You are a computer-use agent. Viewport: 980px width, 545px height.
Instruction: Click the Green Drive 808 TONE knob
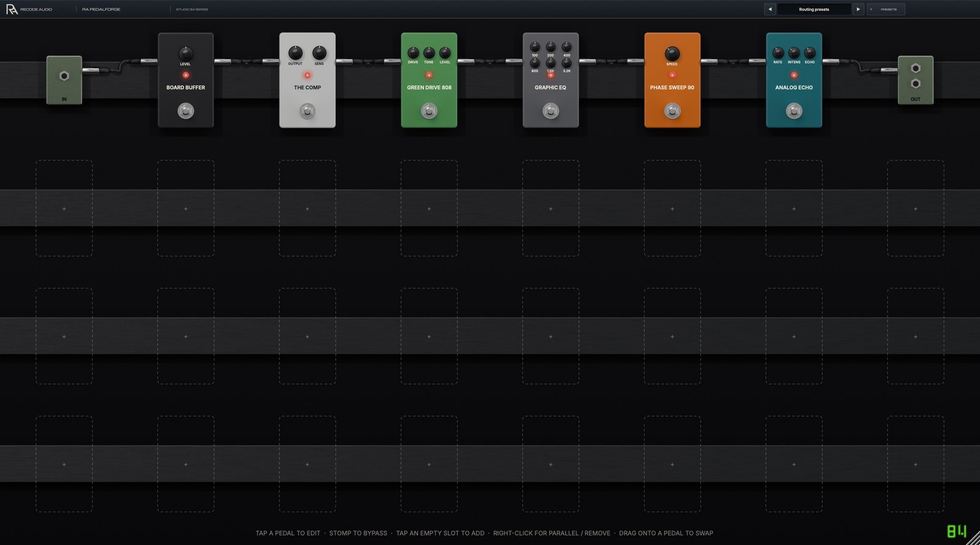[x=429, y=53]
